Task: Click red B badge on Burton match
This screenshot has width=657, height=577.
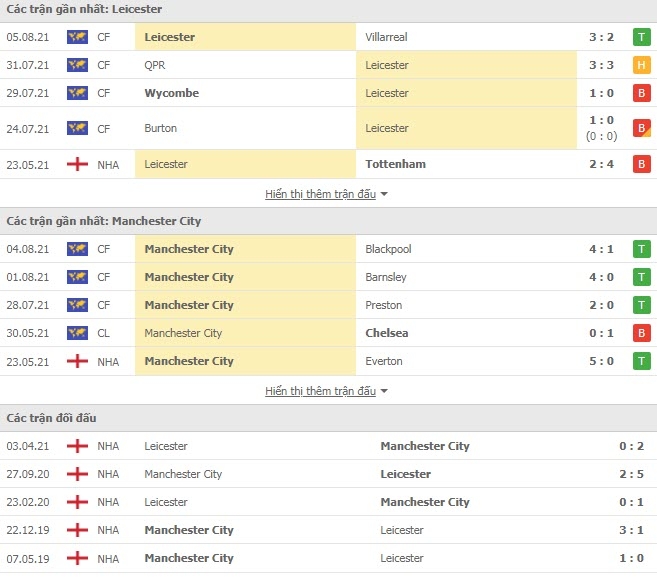Action: click(x=641, y=128)
